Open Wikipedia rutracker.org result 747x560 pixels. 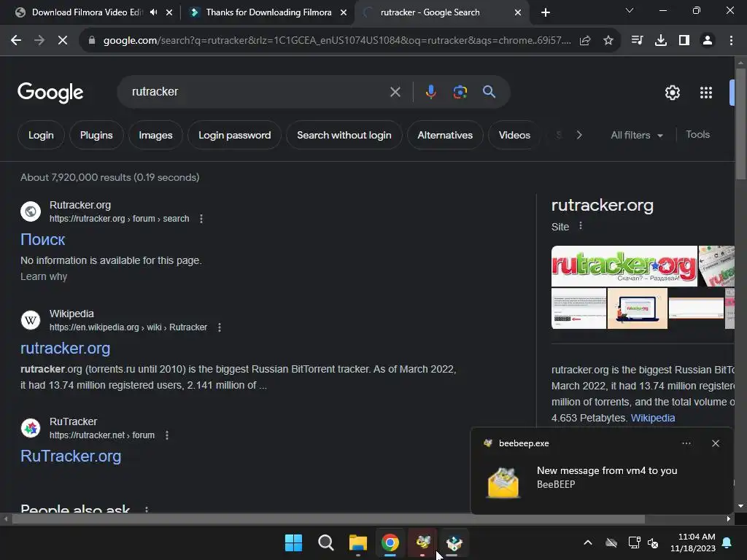[65, 348]
